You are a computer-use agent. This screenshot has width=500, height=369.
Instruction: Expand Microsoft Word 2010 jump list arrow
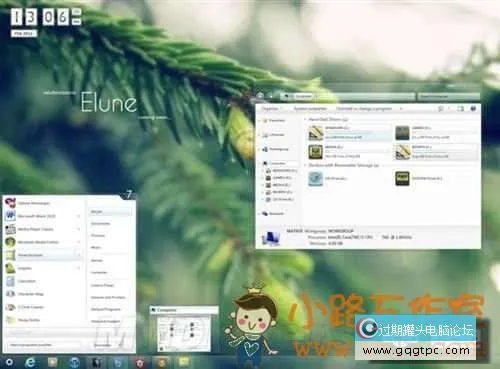79,216
